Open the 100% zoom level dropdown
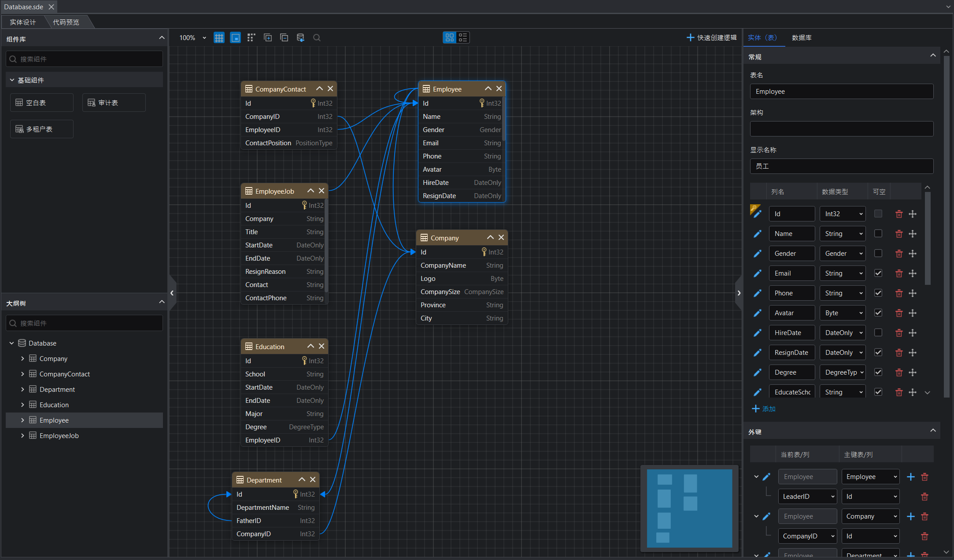Viewport: 954px width, 560px height. click(192, 38)
